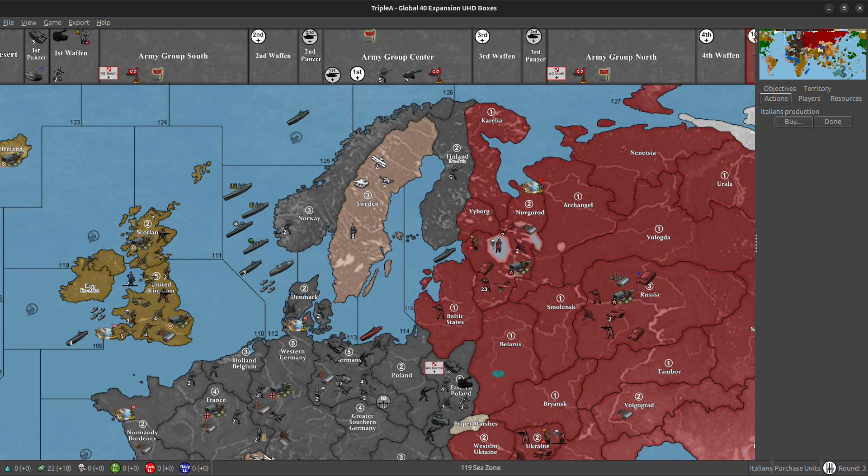This screenshot has height=476, width=868.
Task: Click the green Air LL resource icon
Action: 116,468
